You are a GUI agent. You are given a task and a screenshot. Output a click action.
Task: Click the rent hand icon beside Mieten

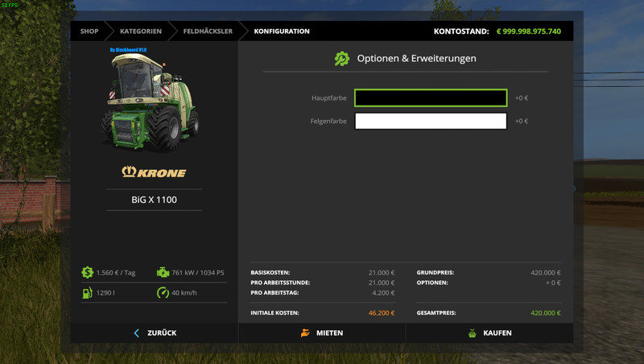(x=305, y=333)
